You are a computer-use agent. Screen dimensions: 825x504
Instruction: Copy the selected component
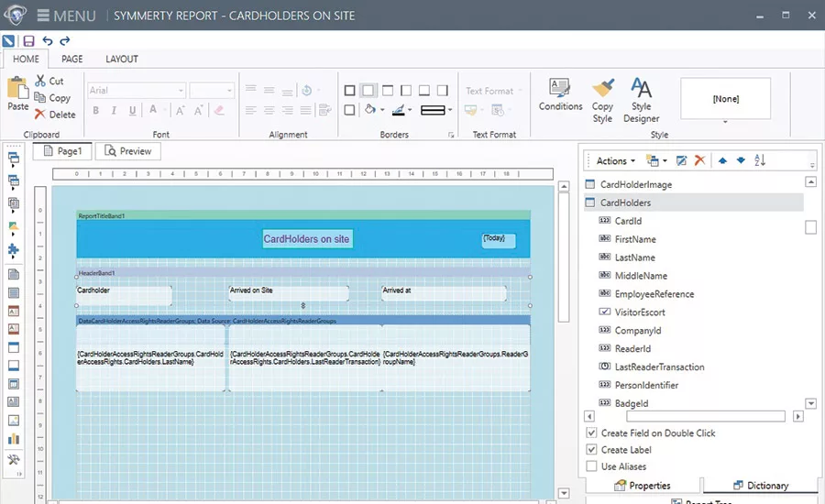point(52,98)
